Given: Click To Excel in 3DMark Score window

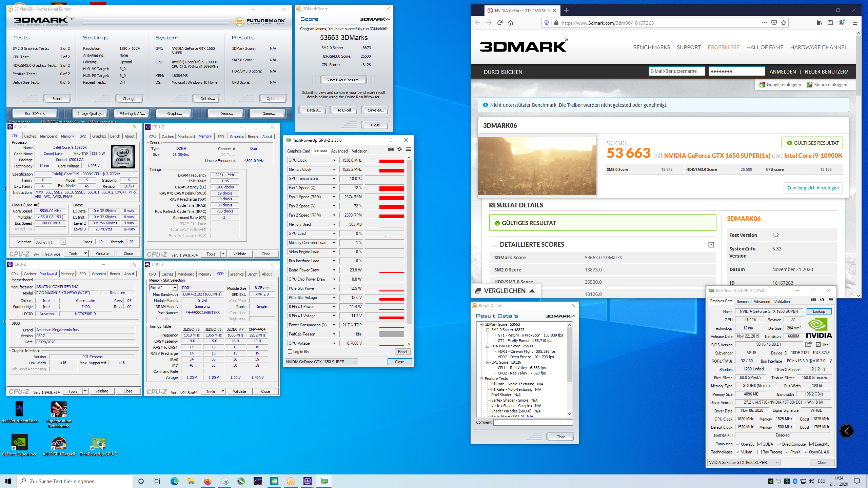Looking at the screenshot, I should 344,110.
